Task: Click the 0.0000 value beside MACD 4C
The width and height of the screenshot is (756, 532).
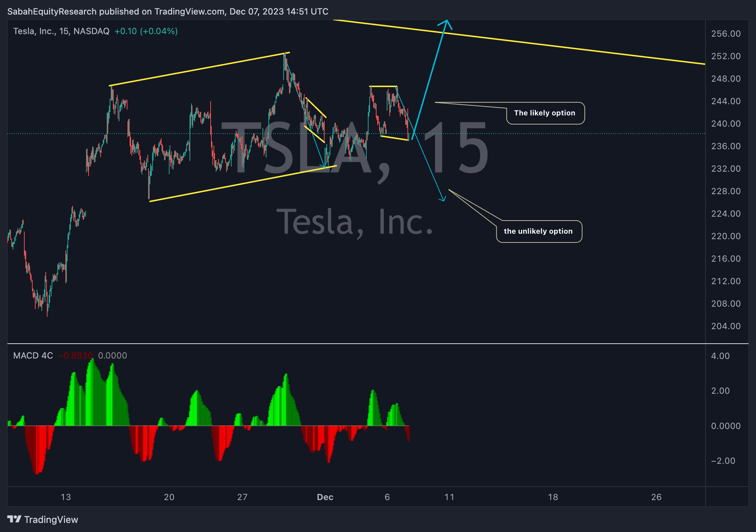Action: point(113,355)
